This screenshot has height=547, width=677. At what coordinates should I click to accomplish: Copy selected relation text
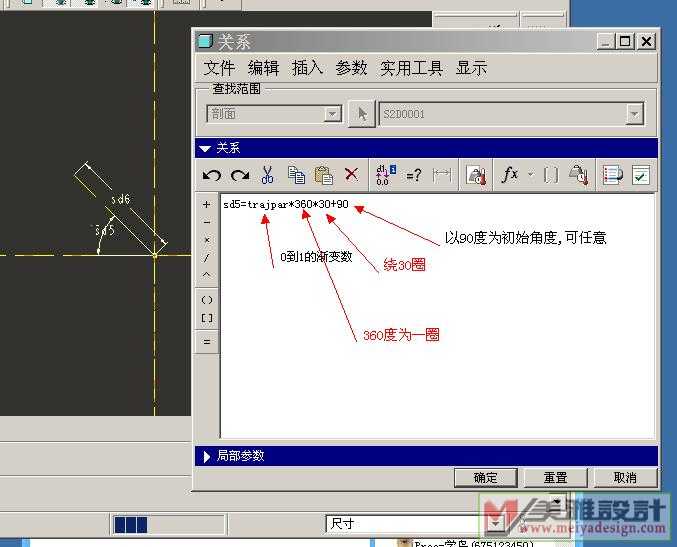click(x=296, y=175)
